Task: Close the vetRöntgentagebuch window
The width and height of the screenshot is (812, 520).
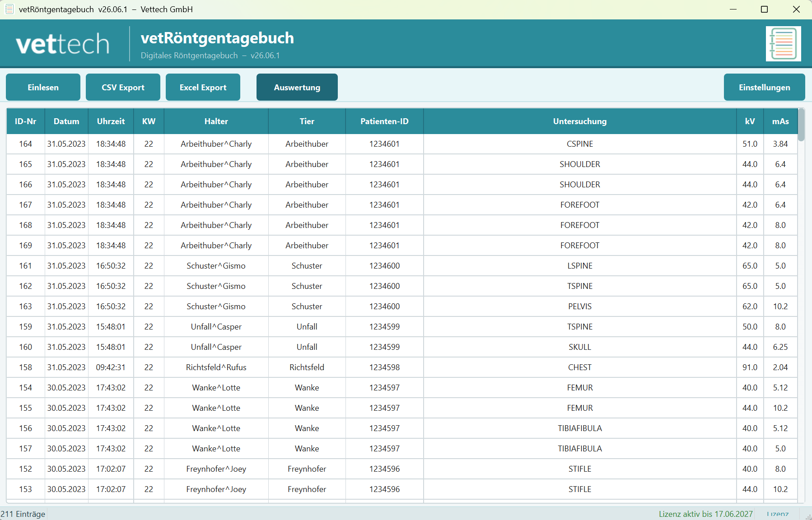Action: [796, 9]
